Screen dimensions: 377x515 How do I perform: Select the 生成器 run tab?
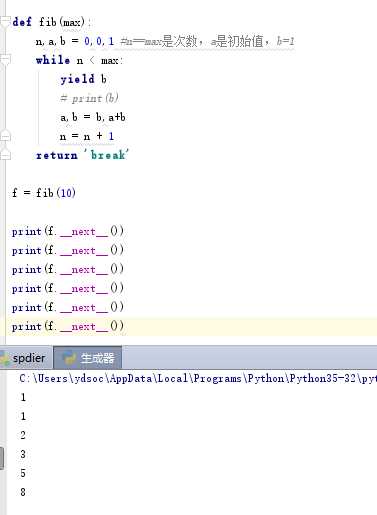88,358
